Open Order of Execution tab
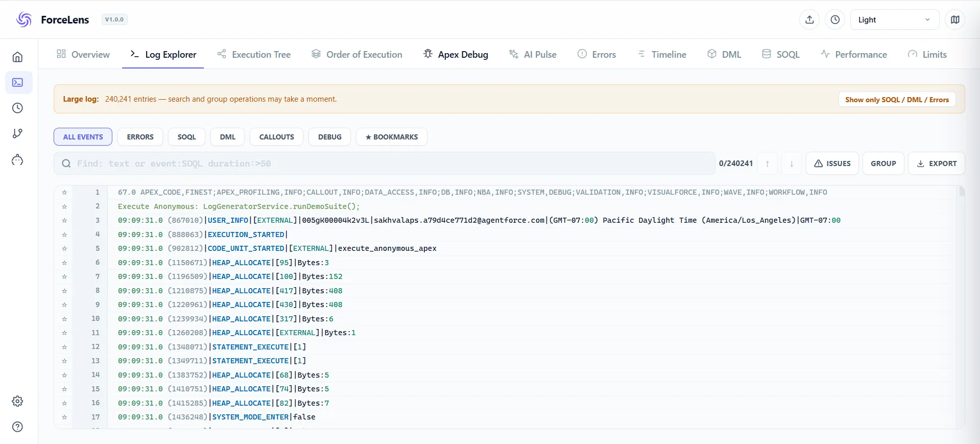980x444 pixels. click(357, 54)
